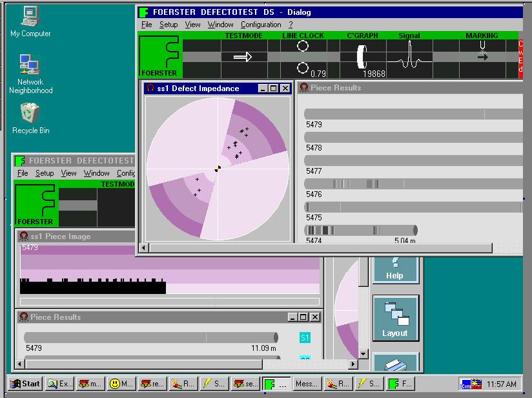This screenshot has height=398, width=532.
Task: Click the down scroll arrow beside Help button
Action: point(363,354)
